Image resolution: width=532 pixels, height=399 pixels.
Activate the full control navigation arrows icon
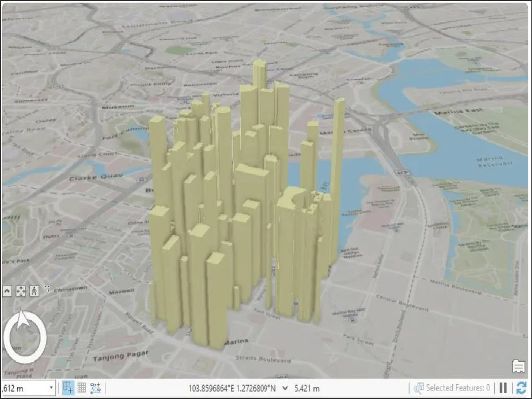click(x=21, y=290)
